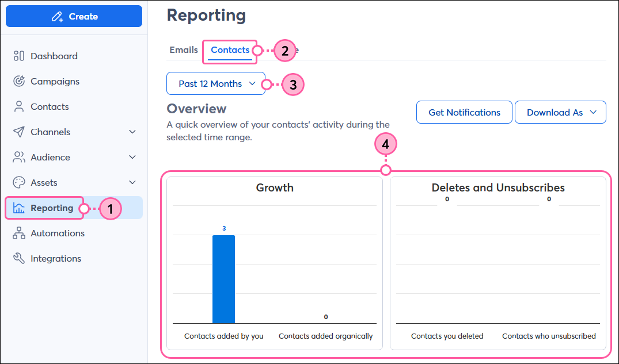This screenshot has height=364, width=619.
Task: Expand the Assets section chevron
Action: coord(133,182)
